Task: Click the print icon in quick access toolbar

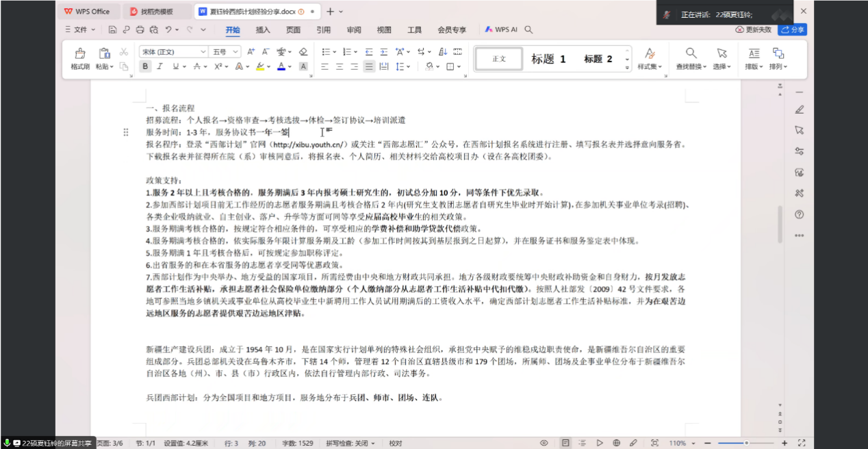Action: pos(140,30)
